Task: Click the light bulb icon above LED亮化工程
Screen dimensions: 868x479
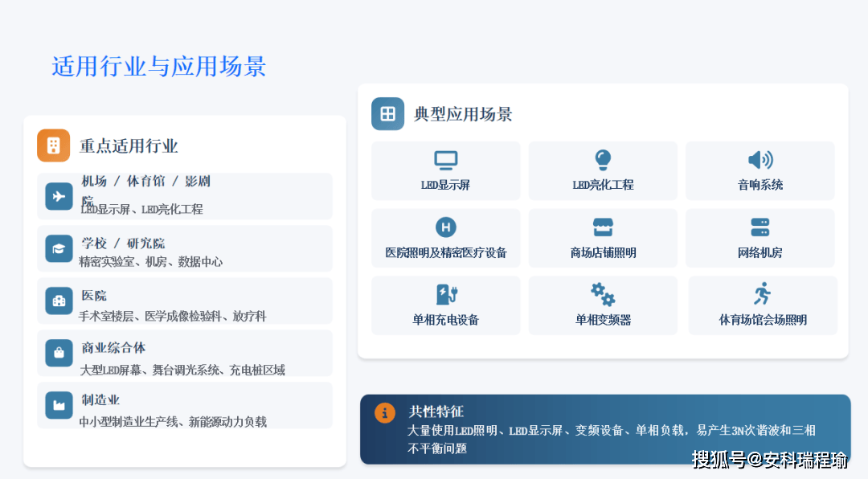Action: [603, 160]
